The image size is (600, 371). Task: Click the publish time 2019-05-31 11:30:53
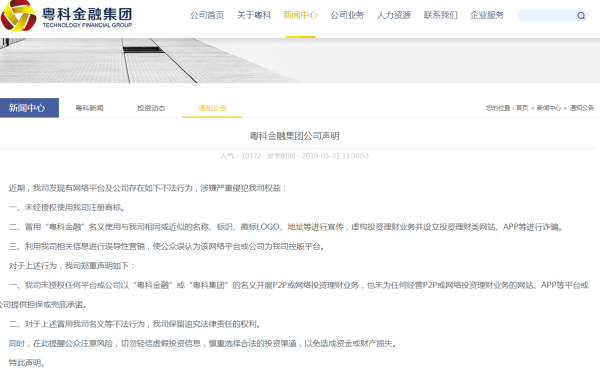click(335, 156)
